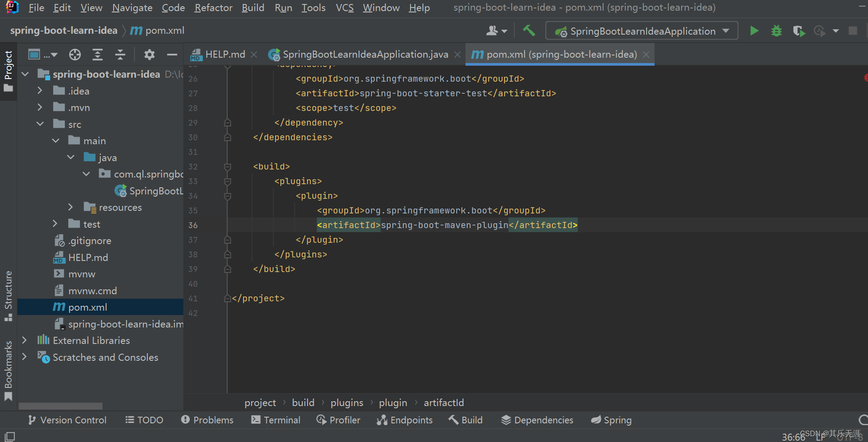Expand External Libraries node

(25, 341)
